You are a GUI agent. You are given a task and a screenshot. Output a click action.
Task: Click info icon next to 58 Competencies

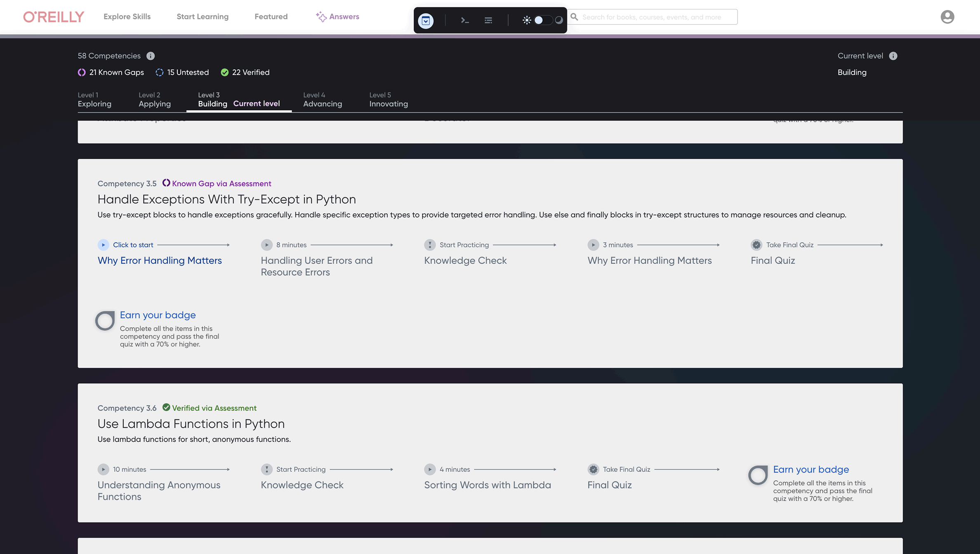(151, 56)
